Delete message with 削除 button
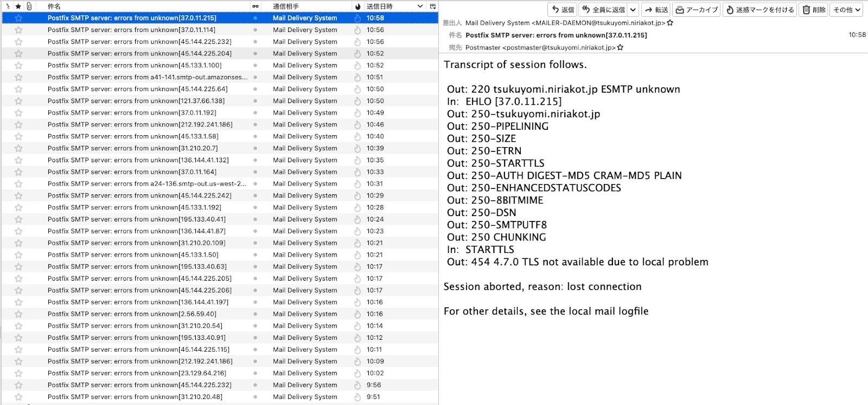 point(813,10)
